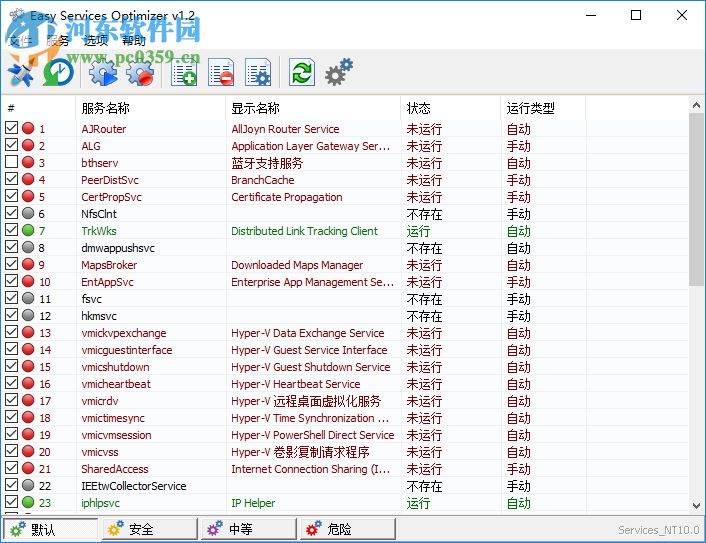Switch to the 危险 mode tab
Image resolution: width=706 pixels, height=543 pixels.
(x=348, y=529)
